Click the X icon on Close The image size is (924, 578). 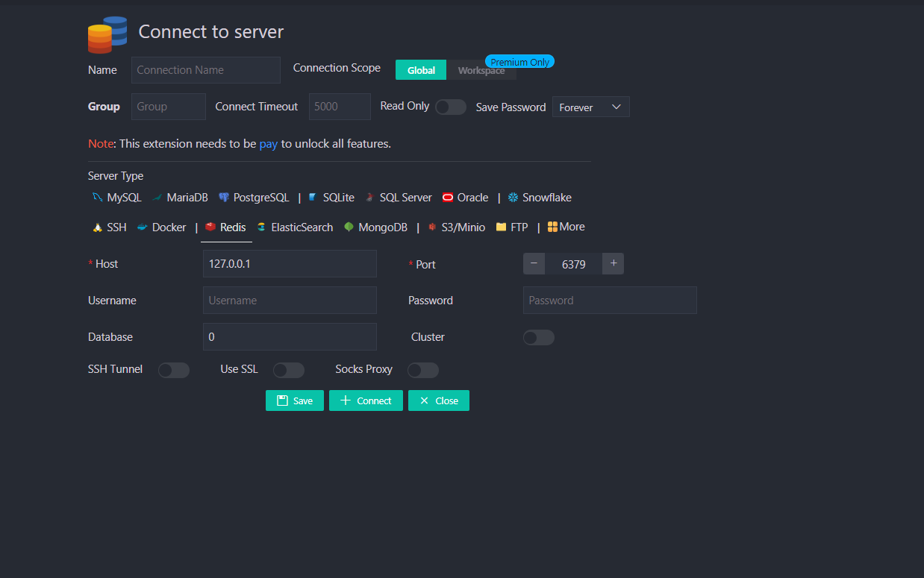[424, 400]
